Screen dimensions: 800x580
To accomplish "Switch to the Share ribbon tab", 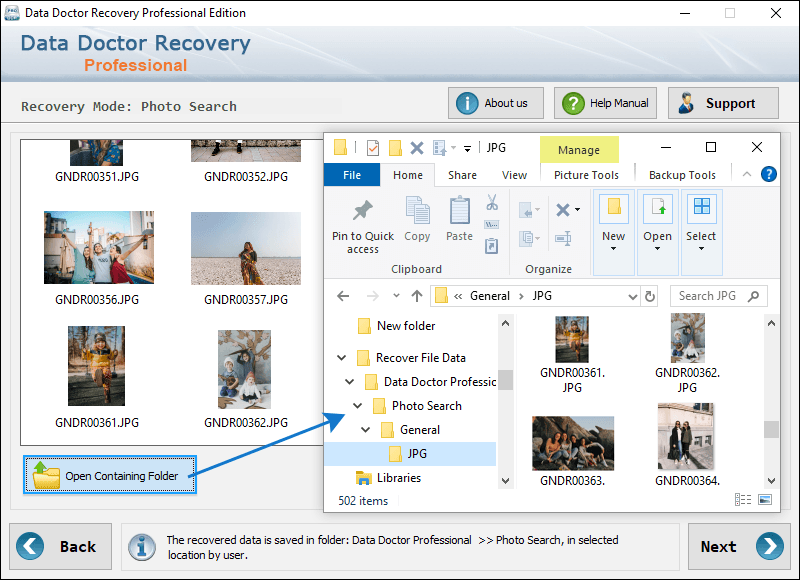I will [x=462, y=175].
